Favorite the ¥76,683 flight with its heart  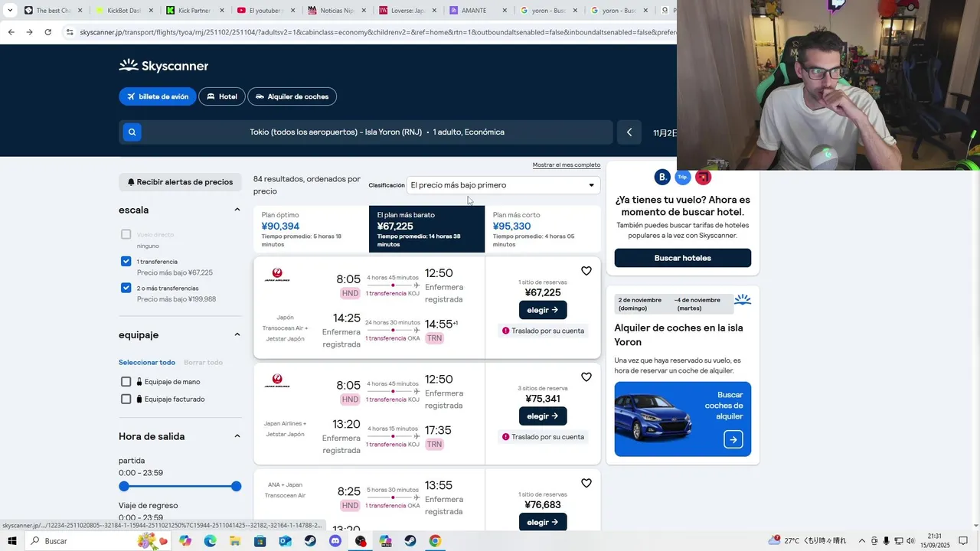click(x=586, y=483)
